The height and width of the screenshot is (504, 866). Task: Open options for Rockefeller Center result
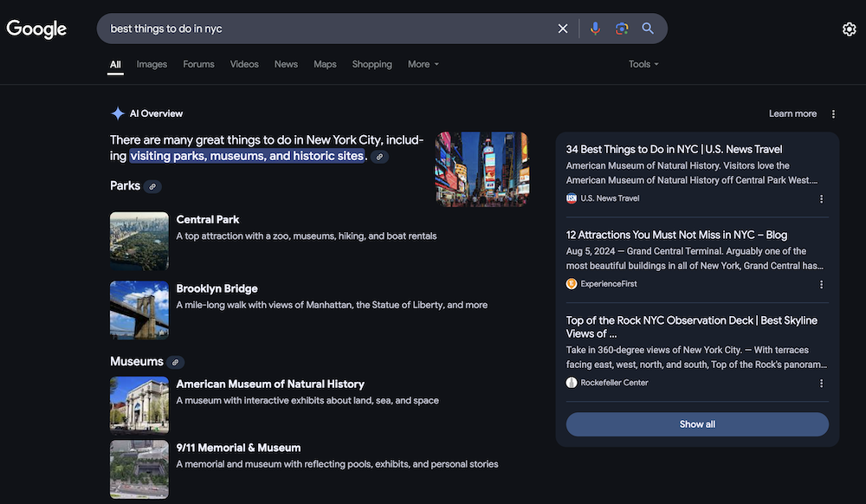tap(821, 383)
